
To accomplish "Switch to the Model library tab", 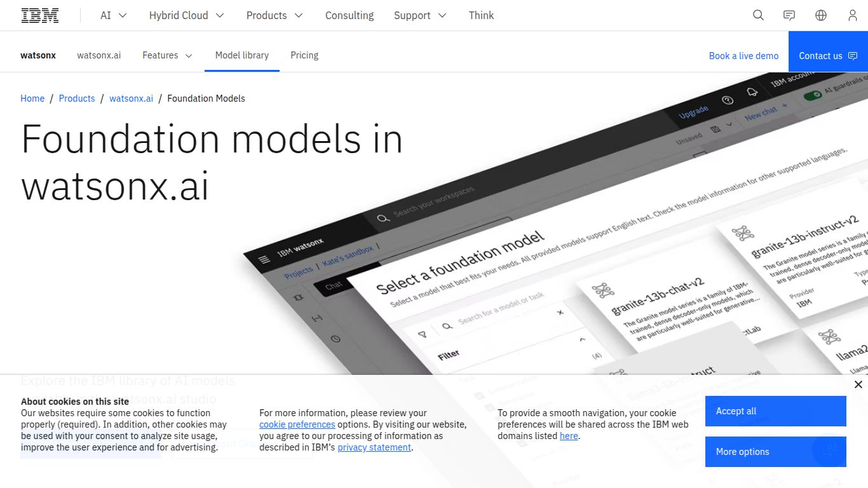I will (241, 55).
